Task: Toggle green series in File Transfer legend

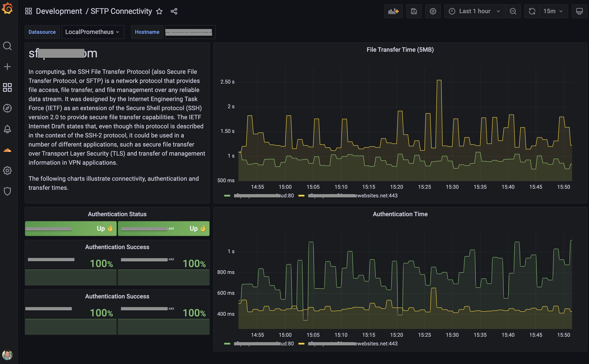Action: point(263,196)
